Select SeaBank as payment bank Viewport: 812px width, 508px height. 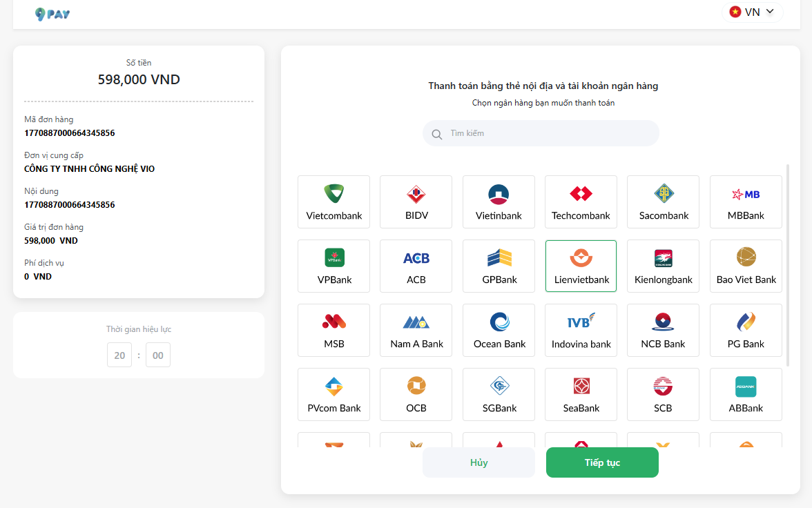[581, 395]
